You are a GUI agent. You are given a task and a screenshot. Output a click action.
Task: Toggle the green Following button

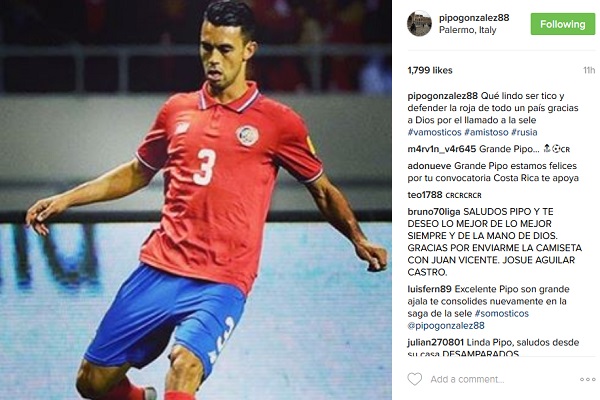[x=562, y=24]
